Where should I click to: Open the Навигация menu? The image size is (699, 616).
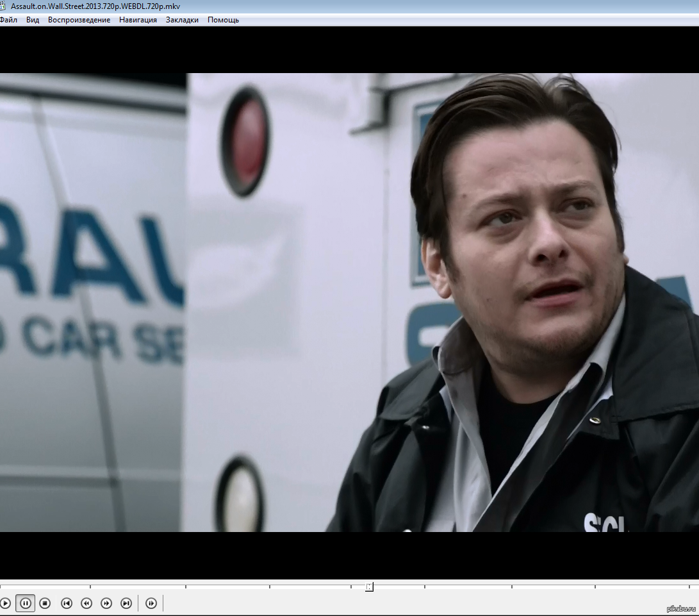138,20
